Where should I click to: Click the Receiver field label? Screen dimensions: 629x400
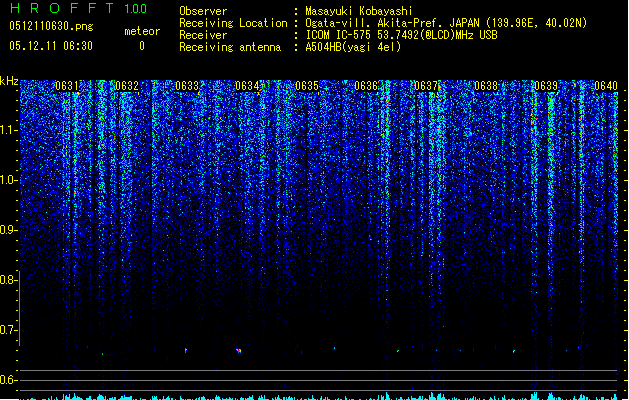click(x=203, y=35)
